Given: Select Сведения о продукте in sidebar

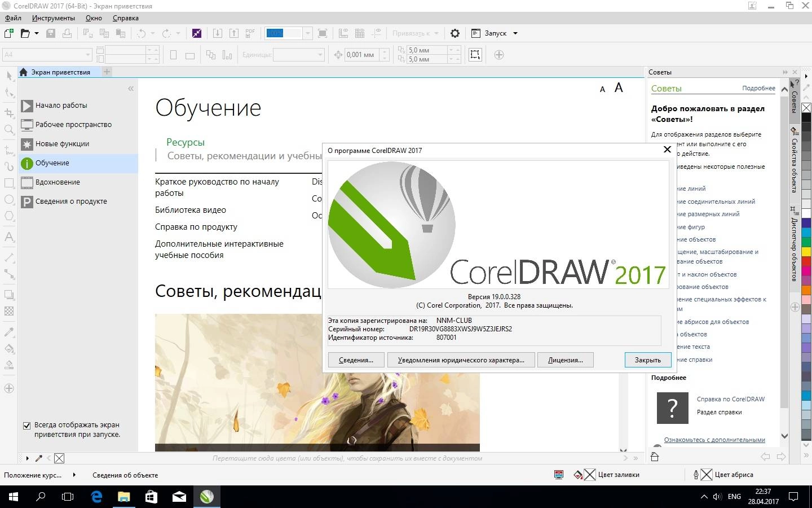Looking at the screenshot, I should 78,202.
